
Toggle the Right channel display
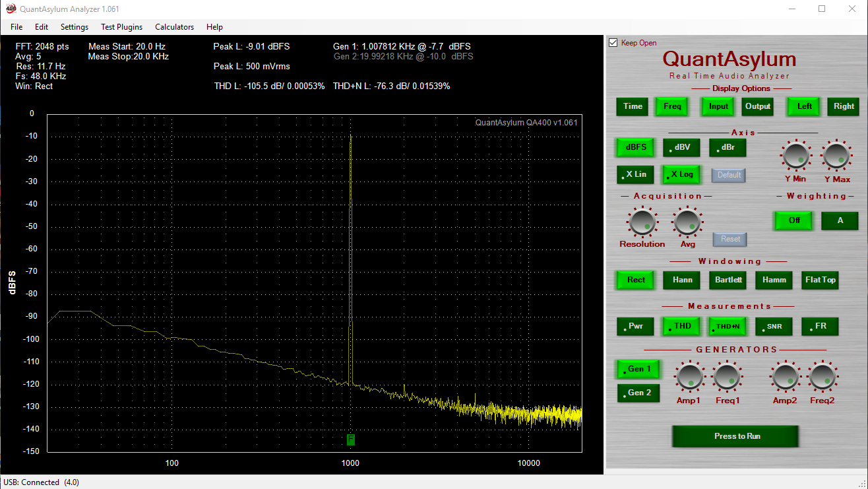coord(844,106)
